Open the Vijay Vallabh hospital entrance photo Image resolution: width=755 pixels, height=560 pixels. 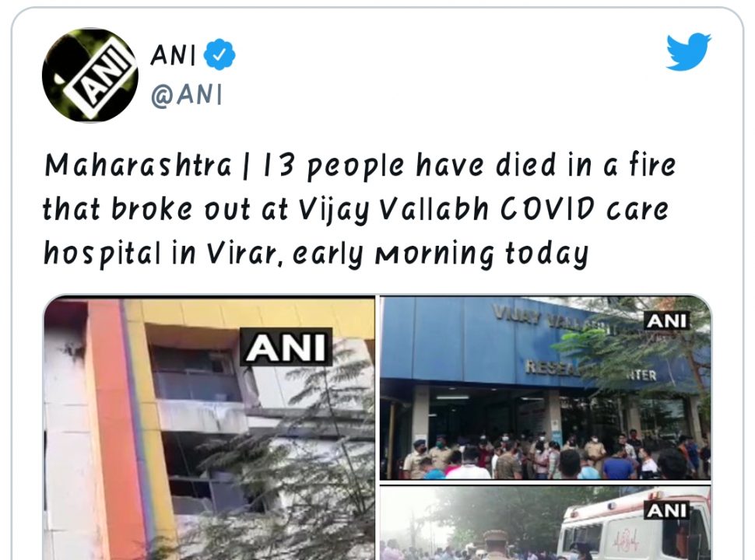tap(546, 388)
